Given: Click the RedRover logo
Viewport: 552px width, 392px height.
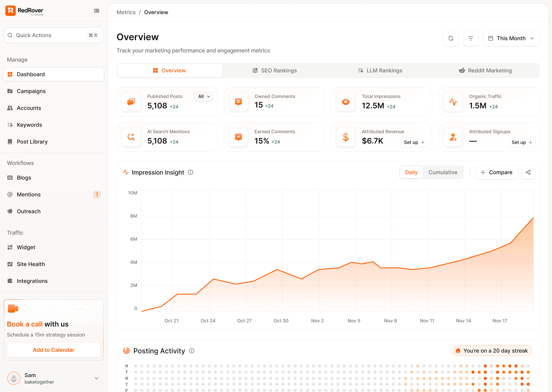Looking at the screenshot, I should 24,11.
